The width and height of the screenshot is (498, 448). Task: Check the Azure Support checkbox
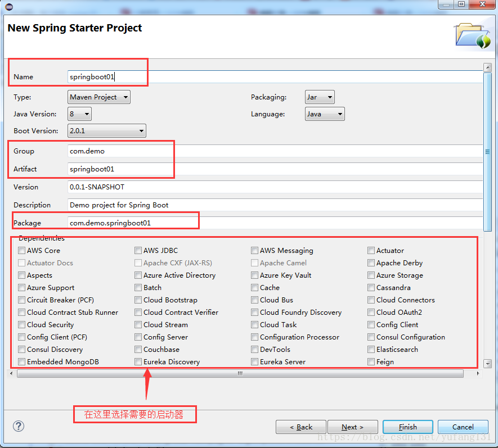click(21, 287)
